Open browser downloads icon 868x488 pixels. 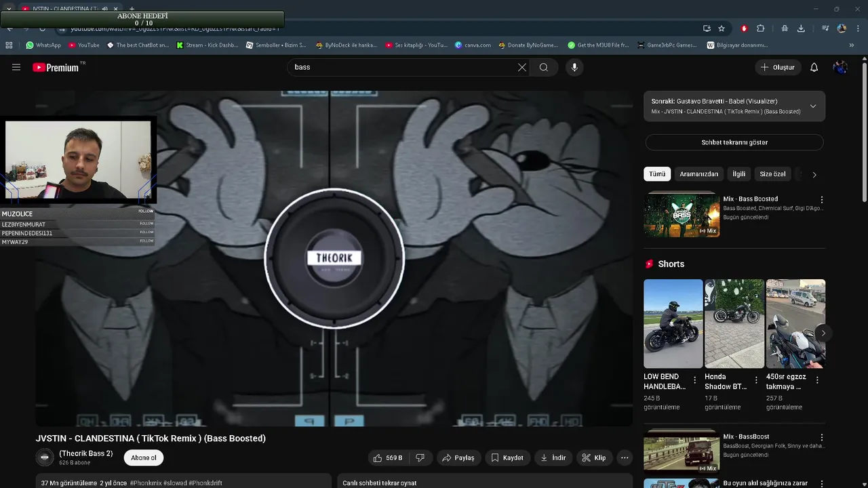[x=801, y=28]
